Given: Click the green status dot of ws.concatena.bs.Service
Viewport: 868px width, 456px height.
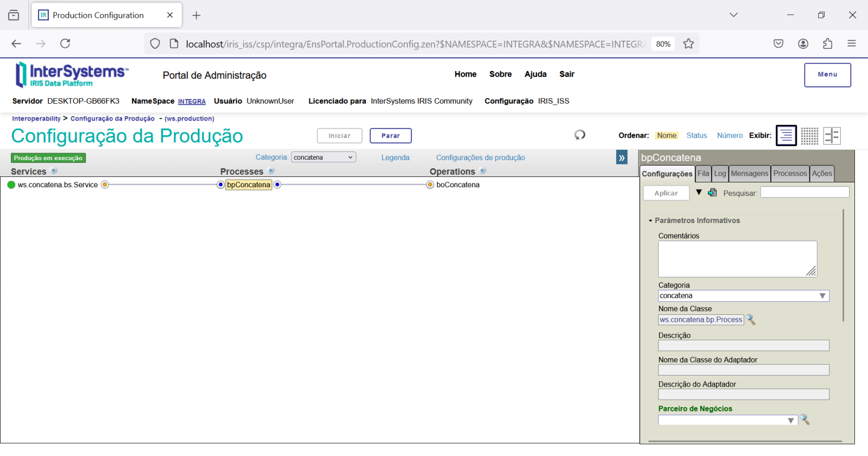Looking at the screenshot, I should pos(11,185).
